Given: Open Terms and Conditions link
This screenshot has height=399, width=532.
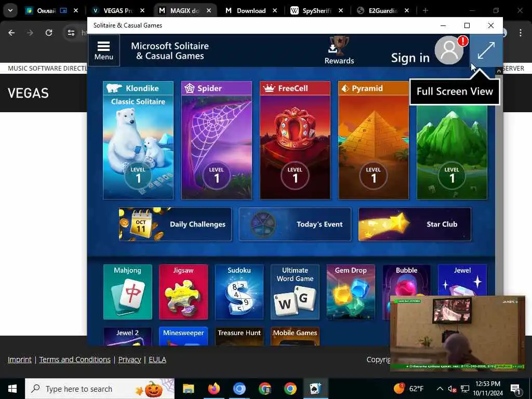Looking at the screenshot, I should (75, 360).
